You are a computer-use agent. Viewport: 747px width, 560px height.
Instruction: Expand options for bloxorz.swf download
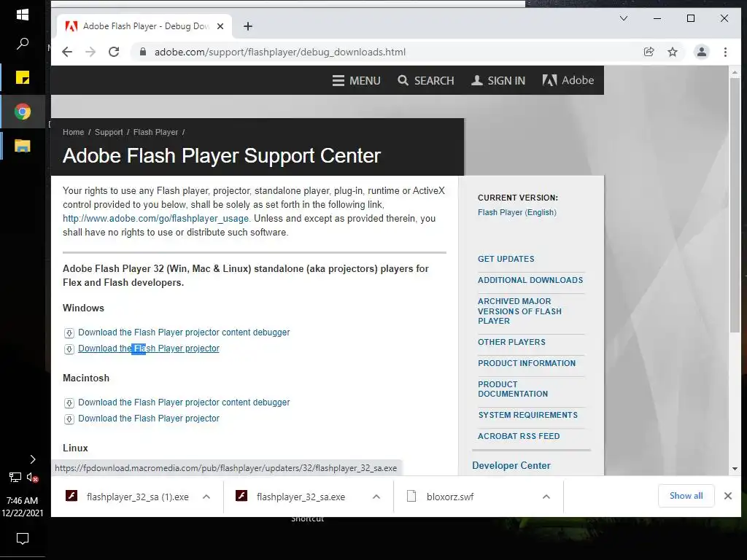[546, 497]
